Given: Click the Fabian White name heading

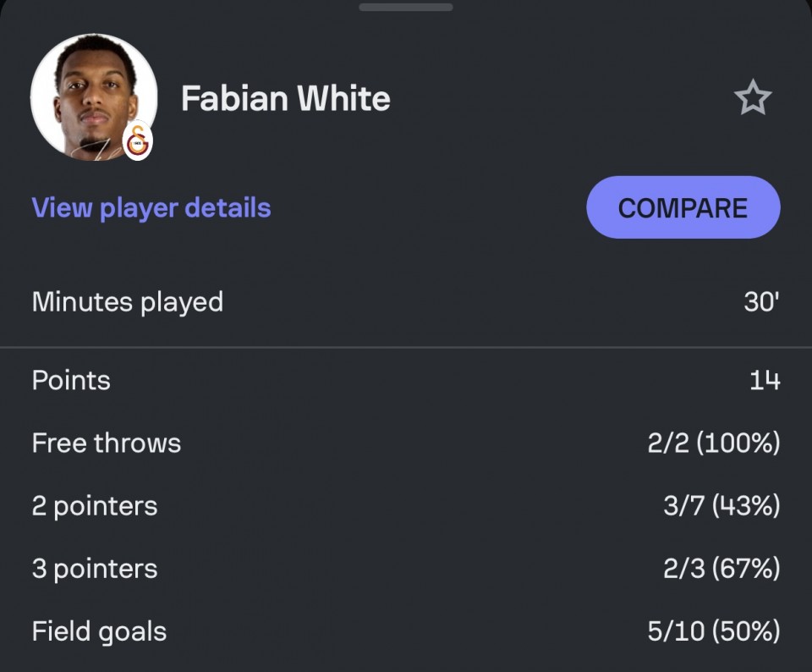Looking at the screenshot, I should 286,99.
